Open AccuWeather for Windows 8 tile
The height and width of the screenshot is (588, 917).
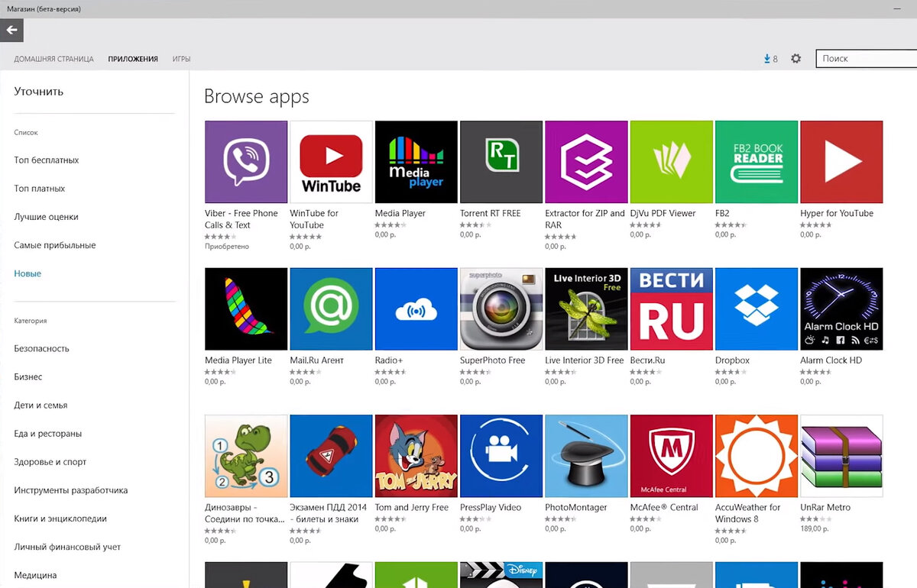pyautogui.click(x=757, y=456)
